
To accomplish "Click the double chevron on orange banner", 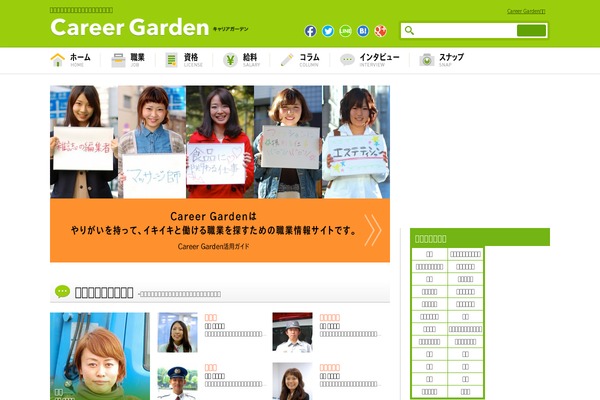I will [373, 230].
